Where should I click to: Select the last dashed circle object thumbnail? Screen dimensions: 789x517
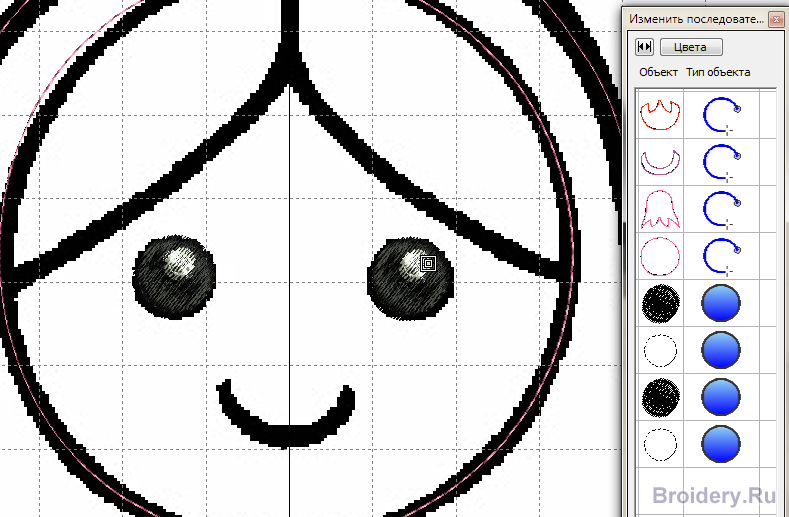(x=661, y=445)
